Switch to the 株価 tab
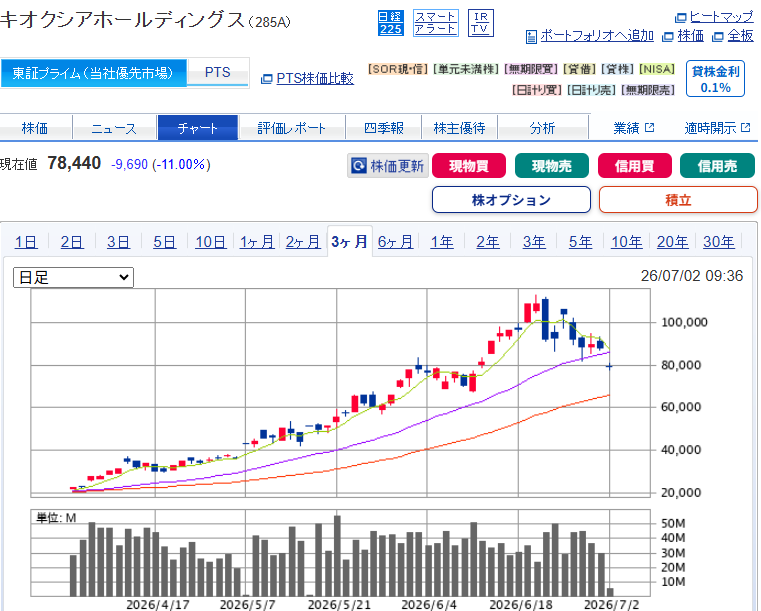This screenshot has height=611, width=761. 35,128
